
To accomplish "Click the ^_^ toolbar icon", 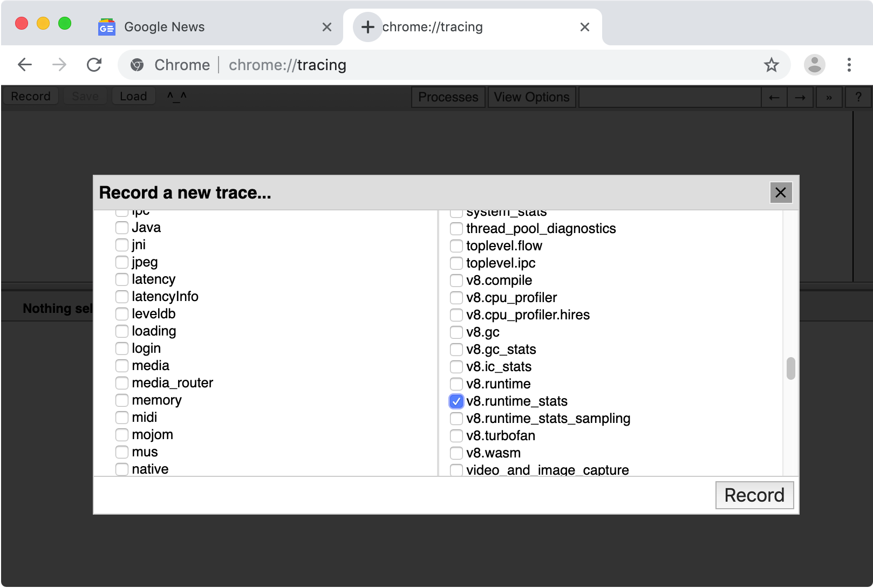I will pyautogui.click(x=176, y=97).
